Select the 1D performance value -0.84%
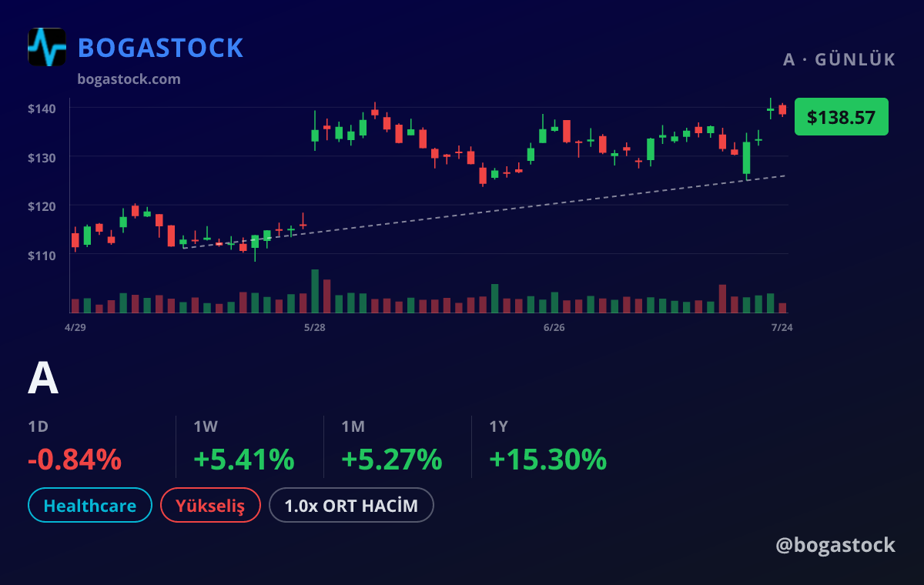 coord(75,460)
